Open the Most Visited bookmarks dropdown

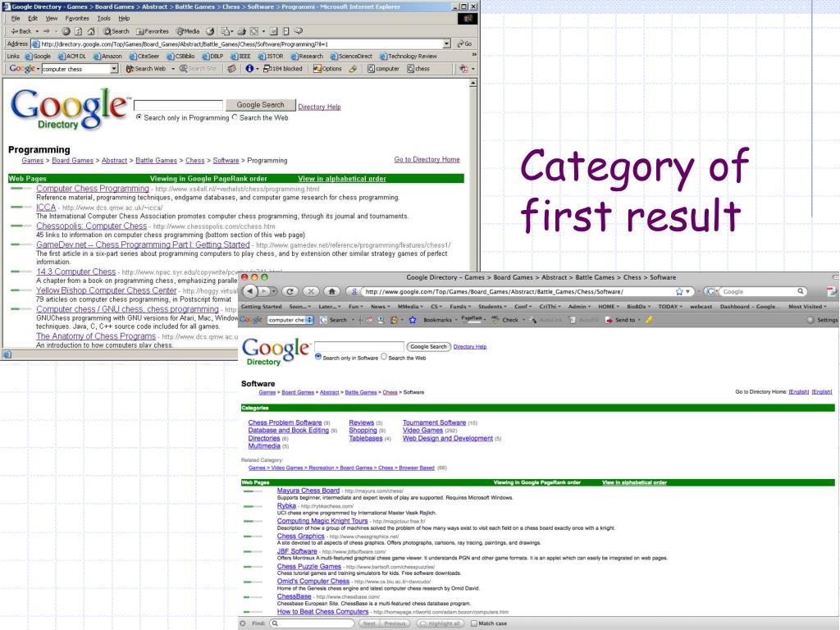click(x=807, y=307)
